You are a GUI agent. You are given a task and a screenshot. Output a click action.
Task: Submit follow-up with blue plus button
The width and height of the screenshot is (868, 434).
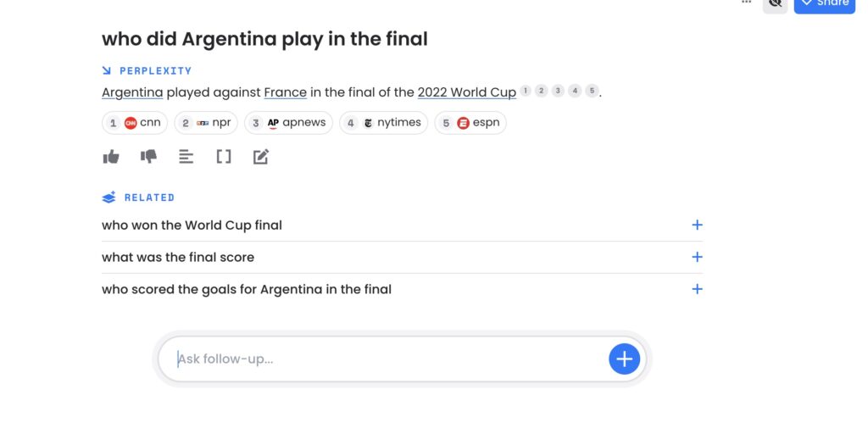625,359
